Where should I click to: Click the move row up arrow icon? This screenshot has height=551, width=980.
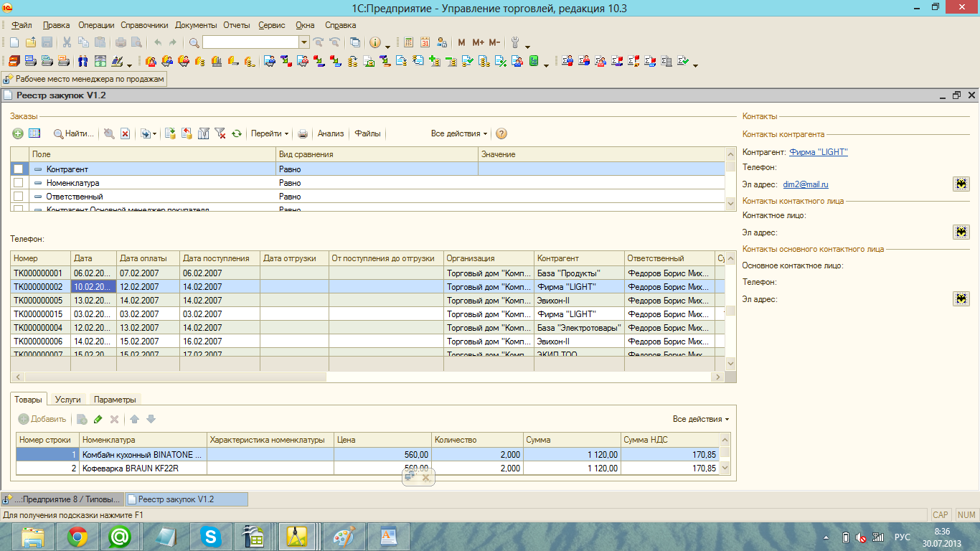tap(135, 419)
